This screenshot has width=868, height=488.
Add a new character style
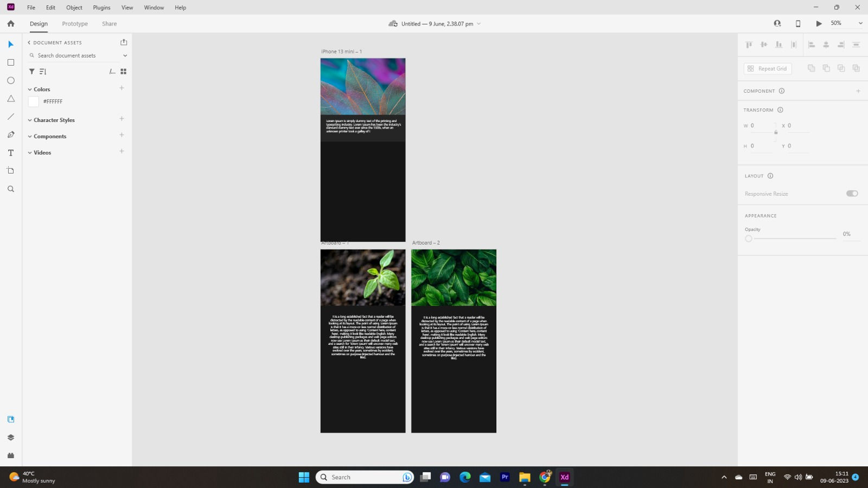coord(122,119)
